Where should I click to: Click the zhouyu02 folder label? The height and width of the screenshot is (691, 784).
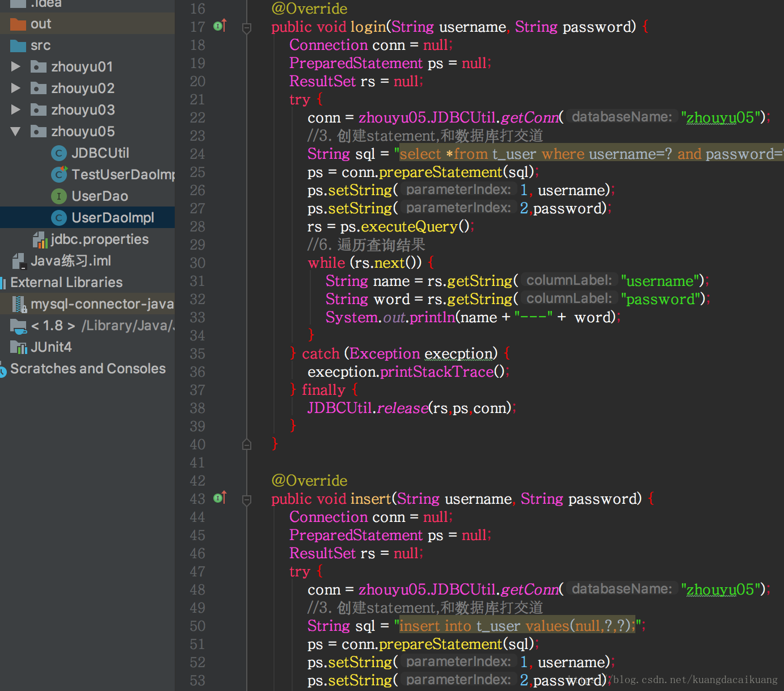click(x=83, y=89)
